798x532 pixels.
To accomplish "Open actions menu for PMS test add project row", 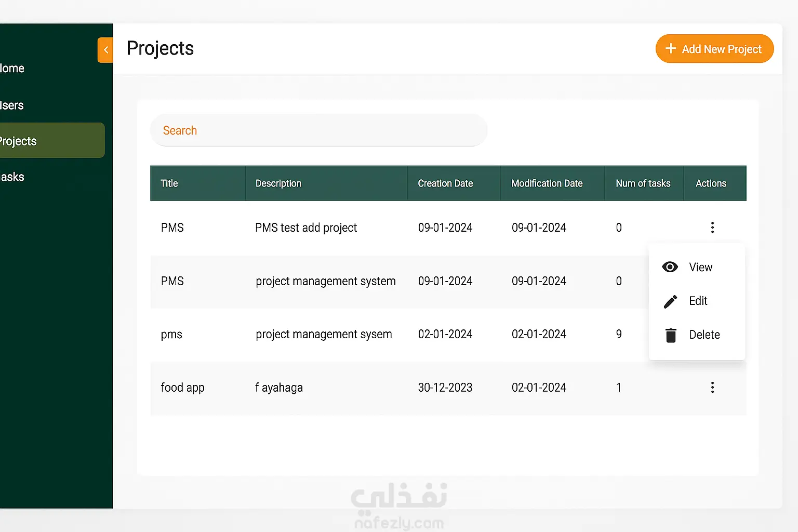I will tap(712, 228).
